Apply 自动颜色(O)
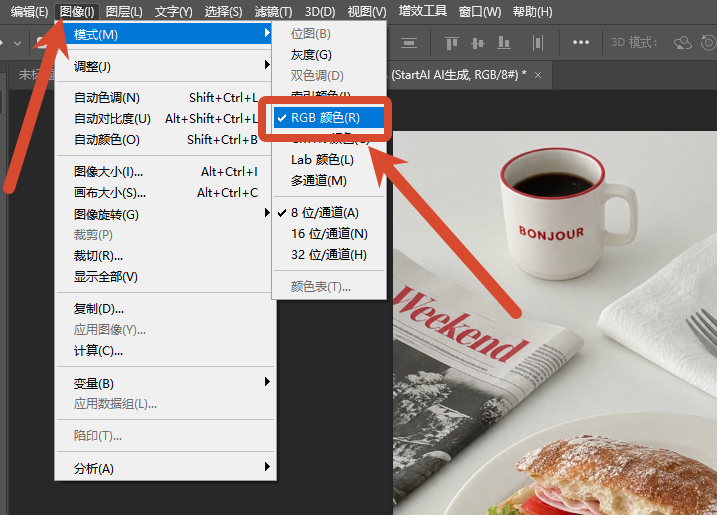The height and width of the screenshot is (515, 717). [165, 139]
